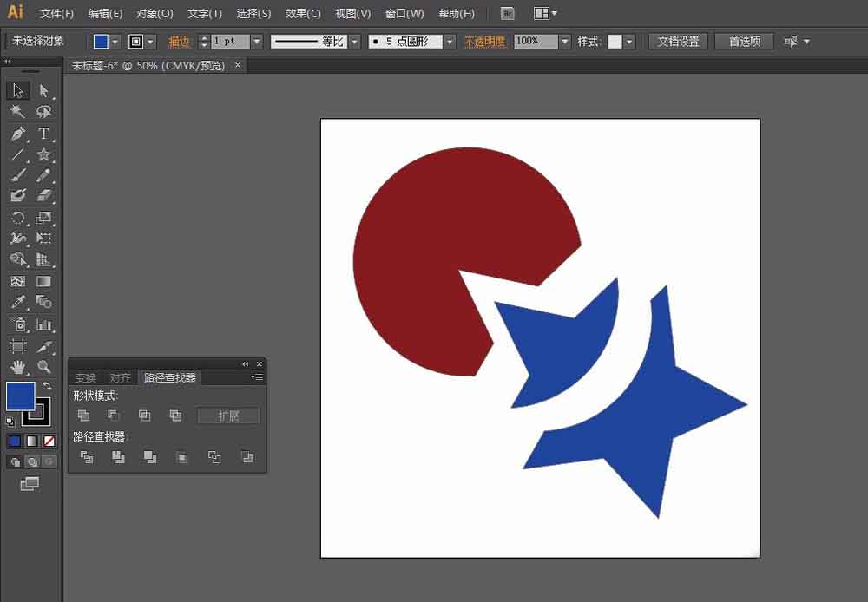Click the blue fill color swatch

pyautogui.click(x=20, y=396)
